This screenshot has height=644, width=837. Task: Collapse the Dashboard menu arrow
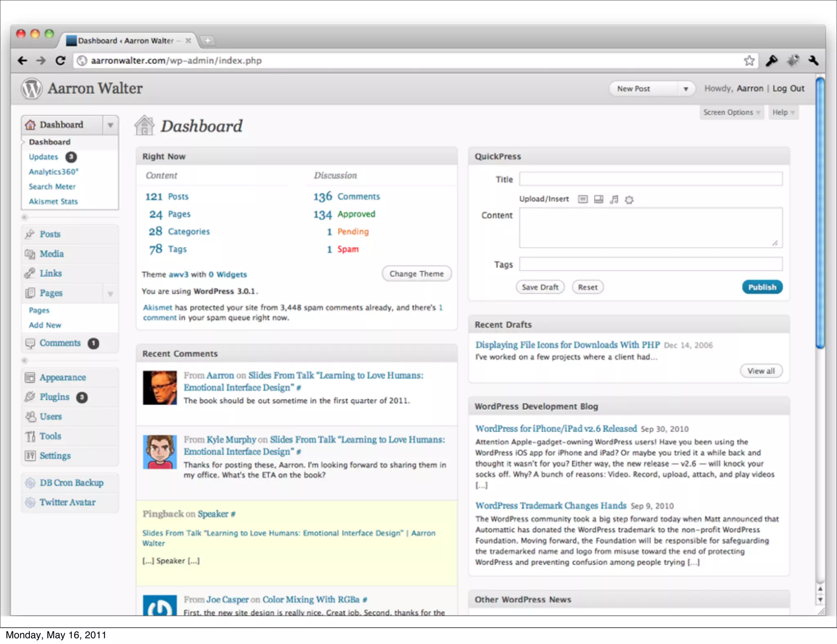[110, 125]
